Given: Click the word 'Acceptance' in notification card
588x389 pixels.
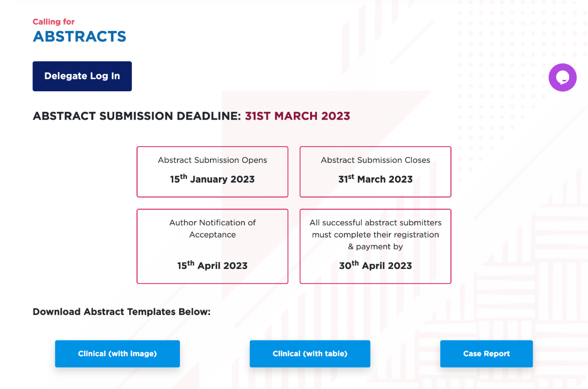Looking at the screenshot, I should click(x=212, y=235).
